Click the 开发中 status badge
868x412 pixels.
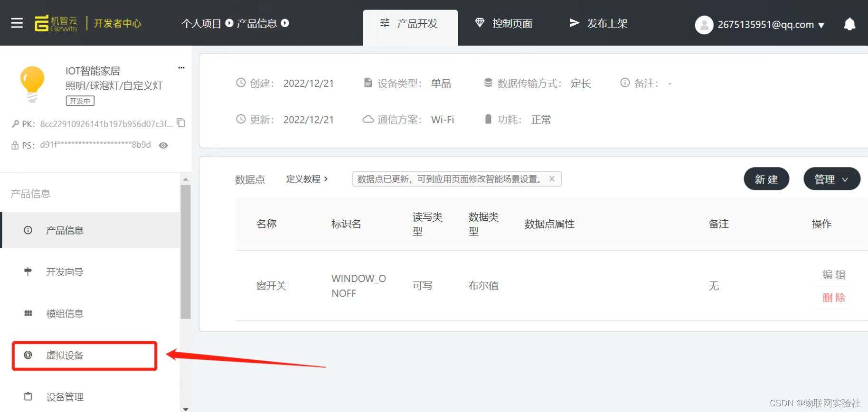pos(80,101)
